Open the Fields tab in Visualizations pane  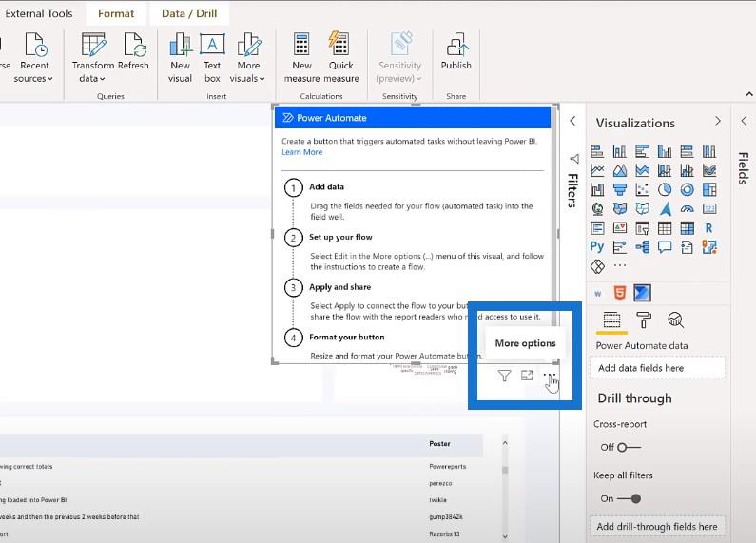[611, 320]
